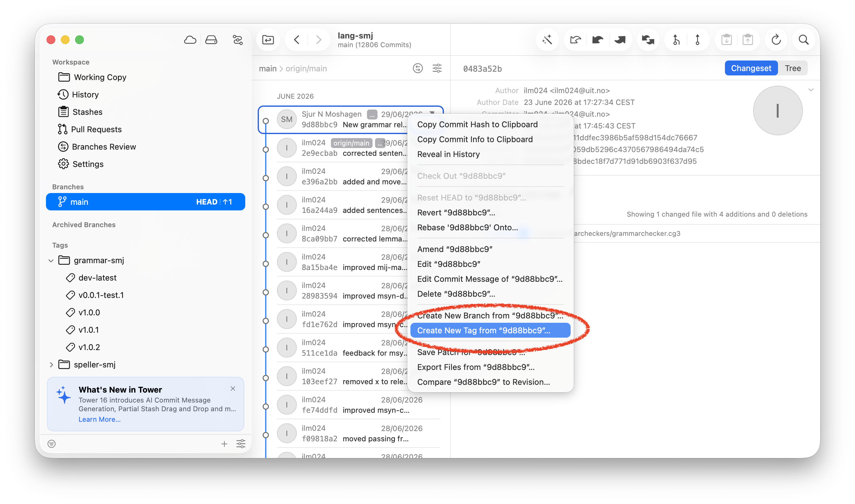Expand commit details chevron near avatar
The image size is (855, 504).
pyautogui.click(x=811, y=90)
